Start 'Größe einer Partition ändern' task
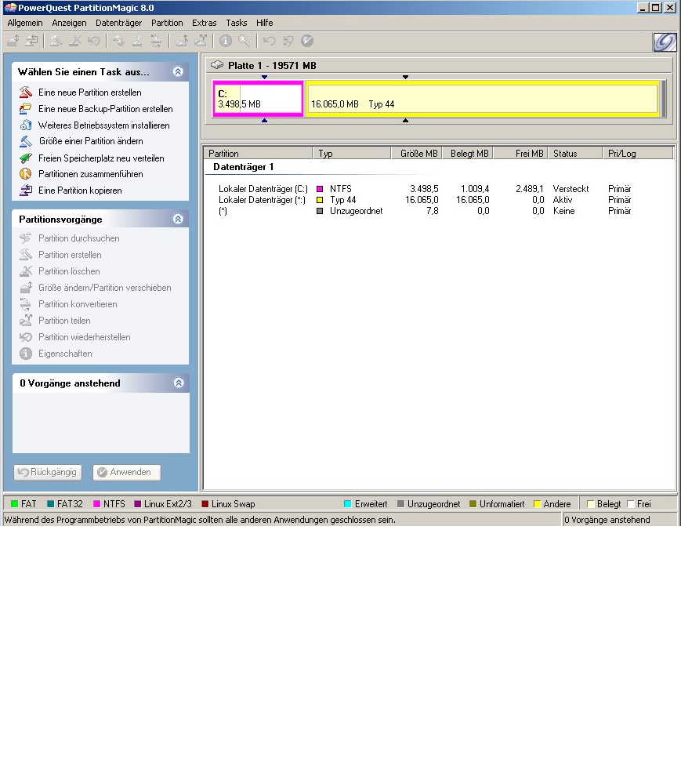The image size is (681, 784). 91,141
